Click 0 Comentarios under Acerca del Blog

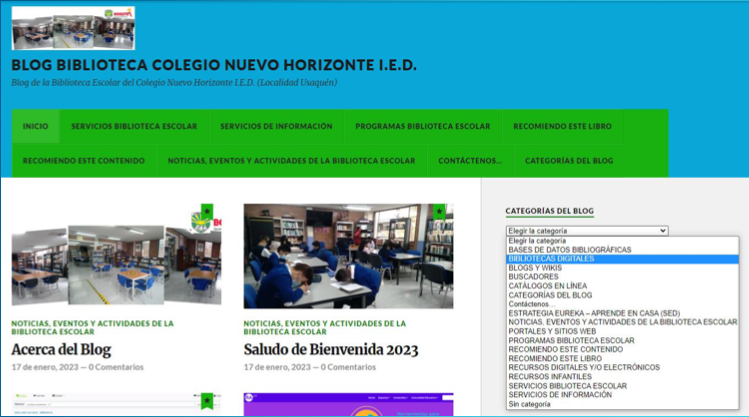click(116, 367)
